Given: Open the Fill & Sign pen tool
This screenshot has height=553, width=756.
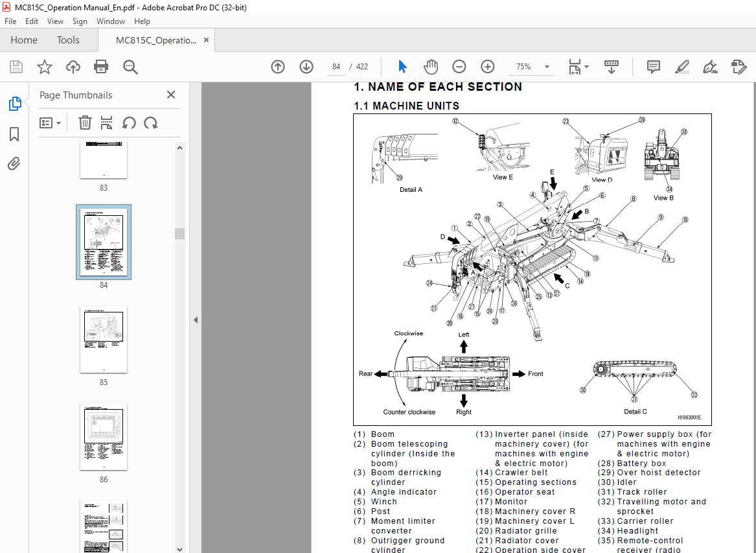Looking at the screenshot, I should (x=710, y=67).
